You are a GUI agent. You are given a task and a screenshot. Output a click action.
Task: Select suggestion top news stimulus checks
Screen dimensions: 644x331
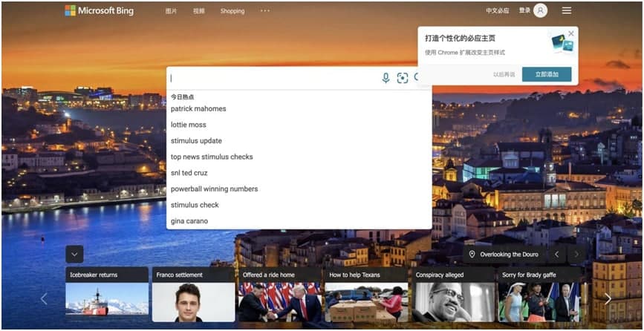click(299, 157)
